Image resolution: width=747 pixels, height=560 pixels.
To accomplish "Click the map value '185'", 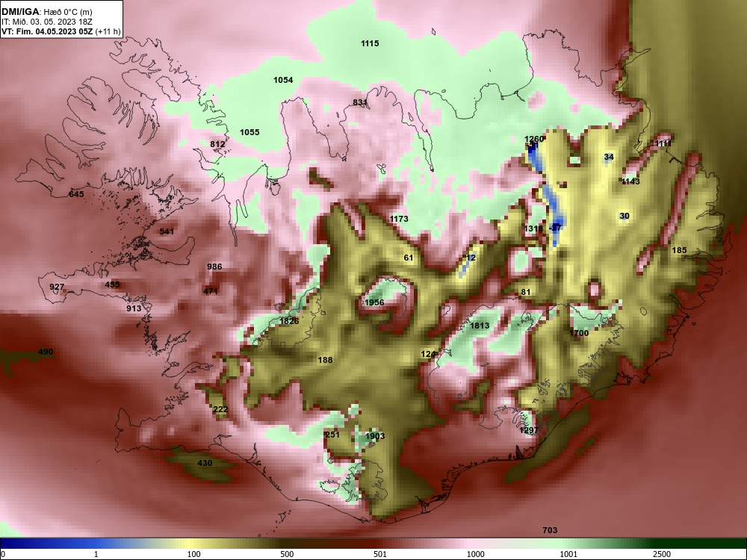I will tap(679, 250).
